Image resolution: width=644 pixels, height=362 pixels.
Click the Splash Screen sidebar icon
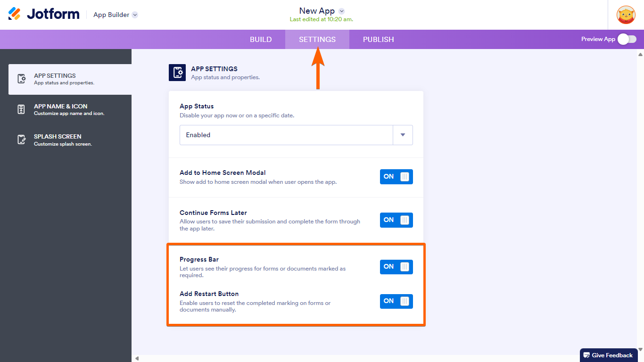(21, 140)
